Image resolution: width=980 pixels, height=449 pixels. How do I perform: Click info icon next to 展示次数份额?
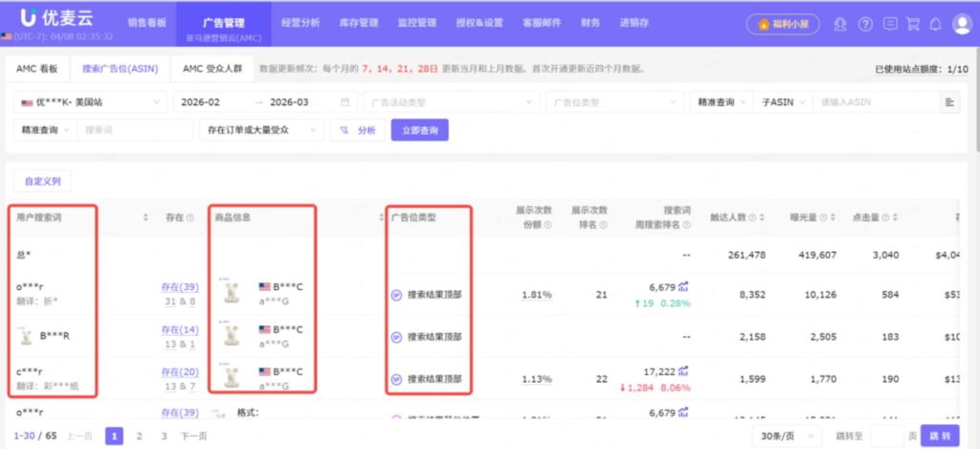click(547, 224)
